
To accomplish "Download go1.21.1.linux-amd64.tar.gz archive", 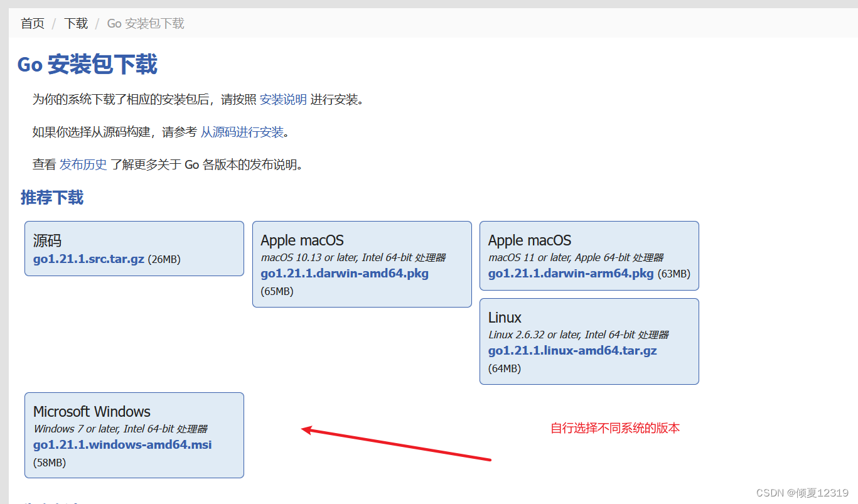I will 572,351.
